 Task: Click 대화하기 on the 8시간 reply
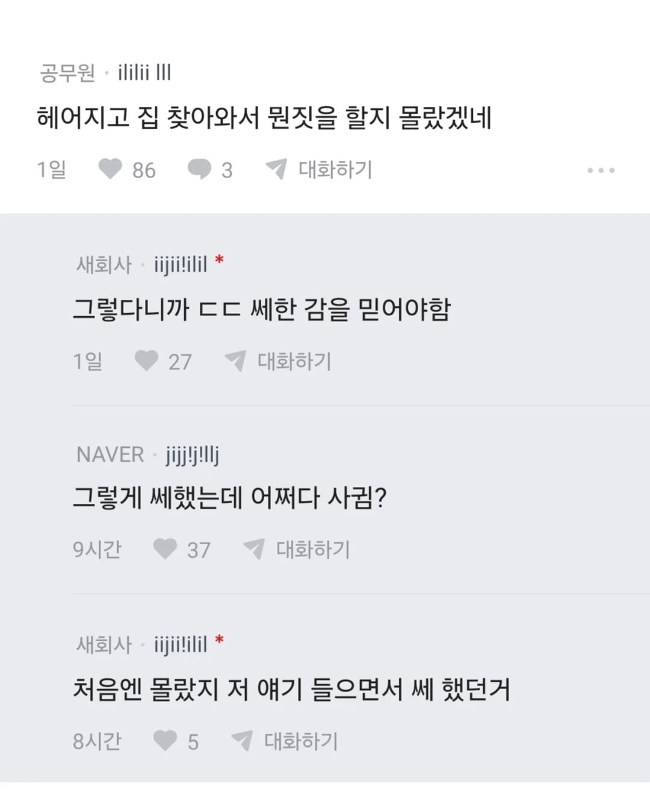(301, 741)
